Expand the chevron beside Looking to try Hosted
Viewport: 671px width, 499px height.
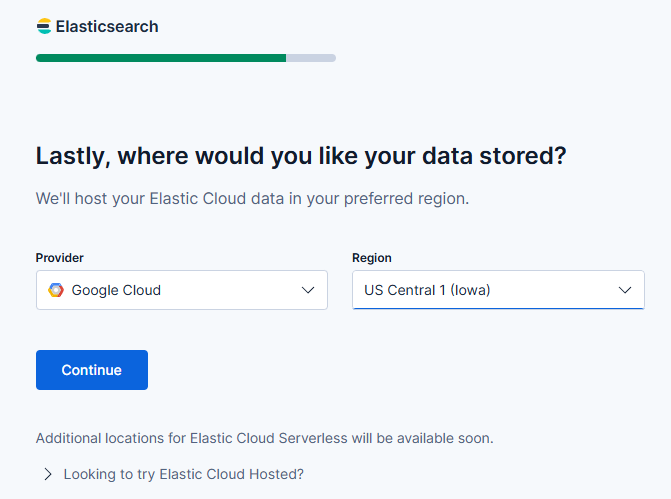tap(48, 474)
